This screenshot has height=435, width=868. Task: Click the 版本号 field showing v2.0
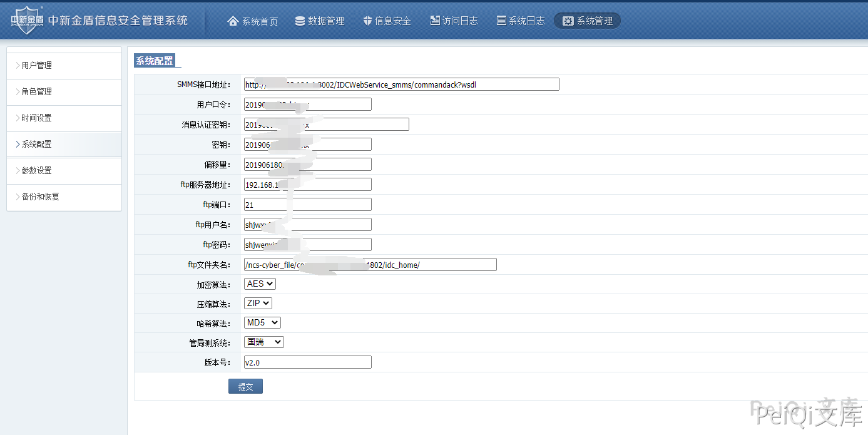point(307,362)
